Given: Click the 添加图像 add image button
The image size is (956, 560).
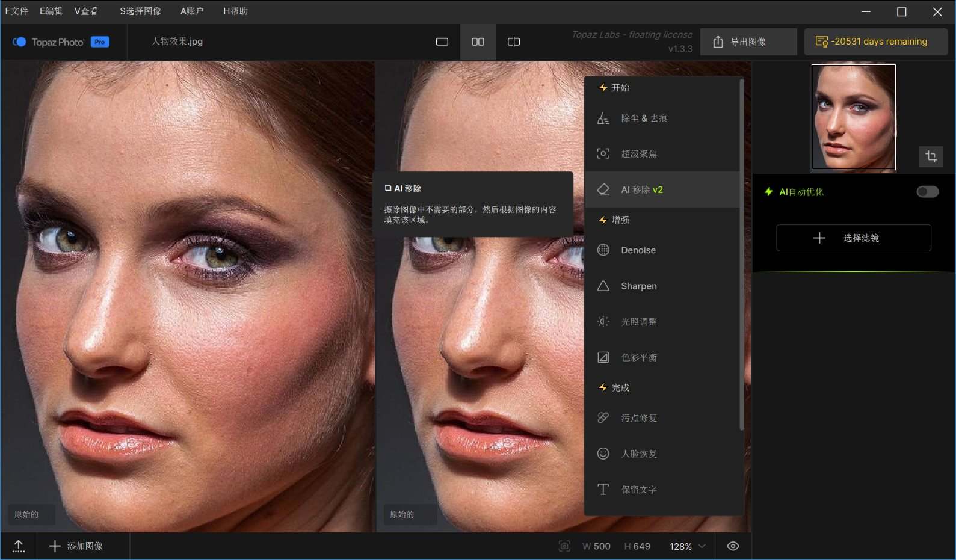Looking at the screenshot, I should 76,546.
